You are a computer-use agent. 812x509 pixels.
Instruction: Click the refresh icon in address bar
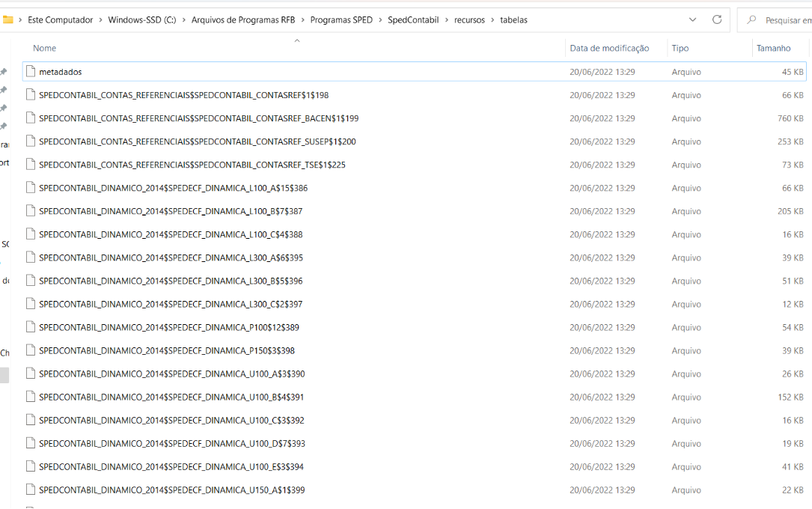(x=717, y=19)
